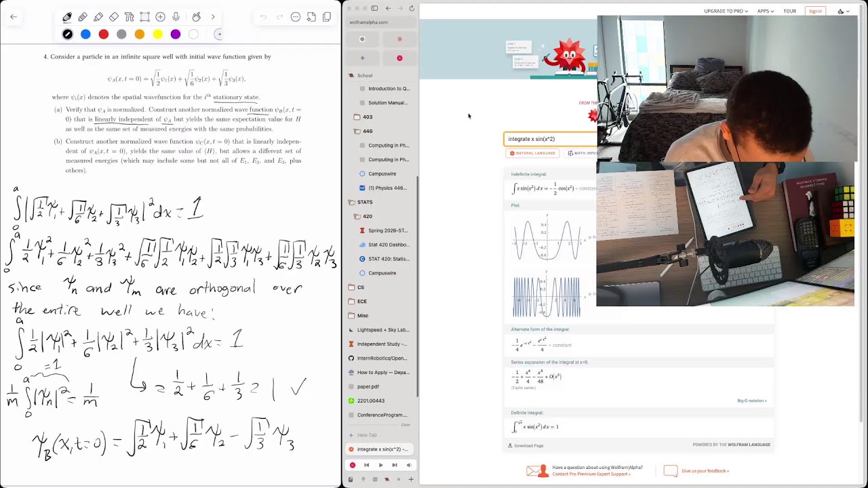Pick the purple pen color
Viewport: 868px width, 488px height.
[x=176, y=34]
